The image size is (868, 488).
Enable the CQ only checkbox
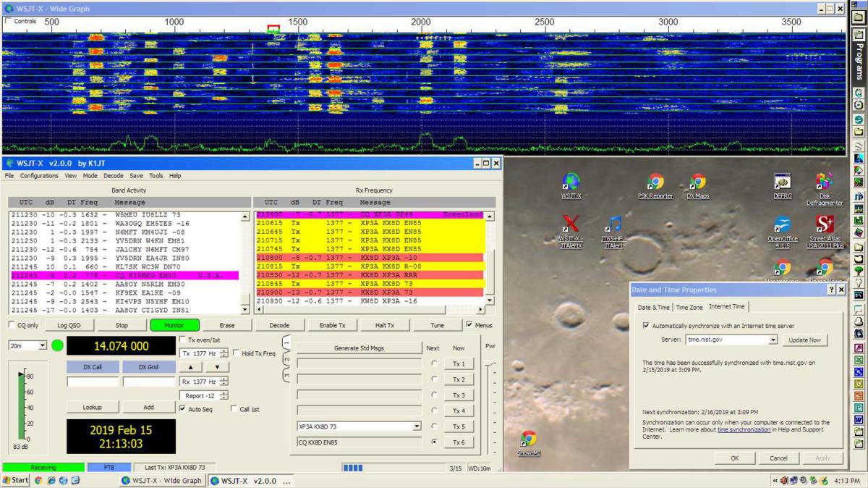tap(12, 325)
